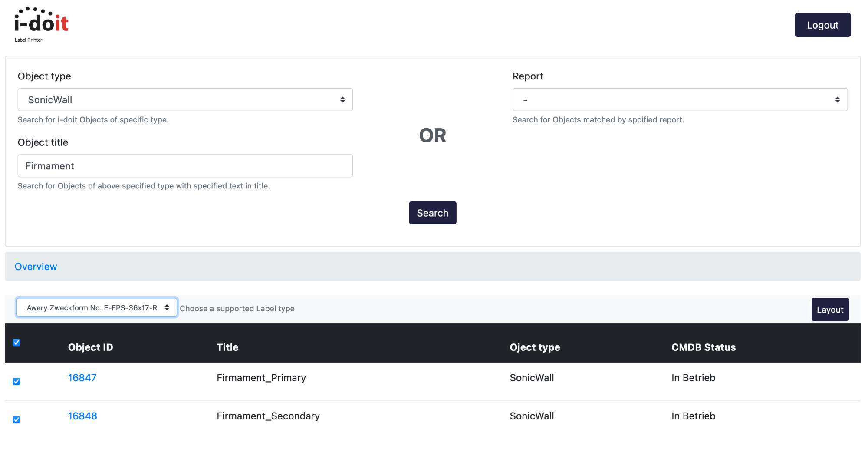Click the Firmament_Secondary title cell
868x462 pixels.
[268, 416]
